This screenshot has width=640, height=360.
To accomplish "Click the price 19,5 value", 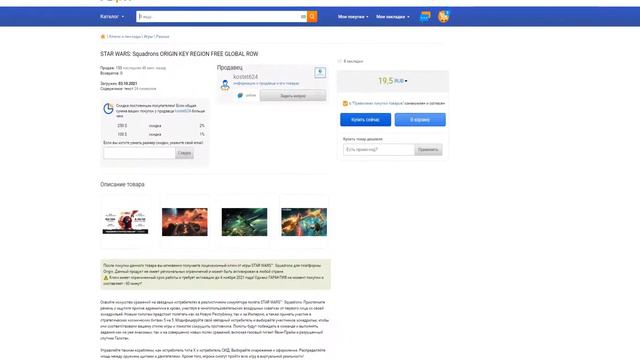I will (385, 81).
